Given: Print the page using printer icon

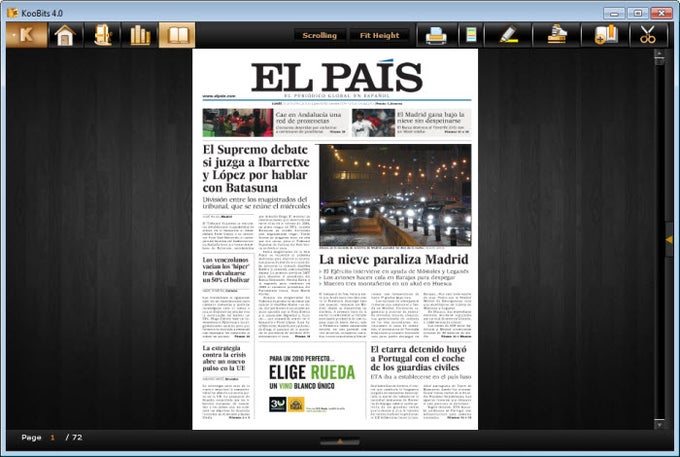Looking at the screenshot, I should [x=436, y=35].
